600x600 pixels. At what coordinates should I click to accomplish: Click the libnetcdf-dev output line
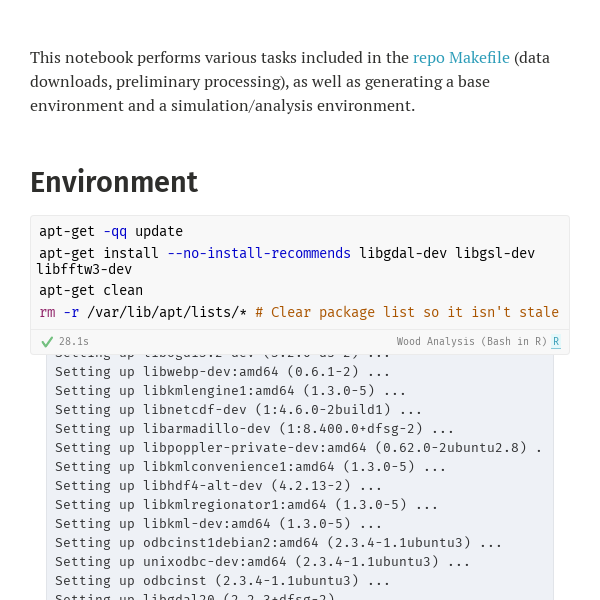coord(238,409)
